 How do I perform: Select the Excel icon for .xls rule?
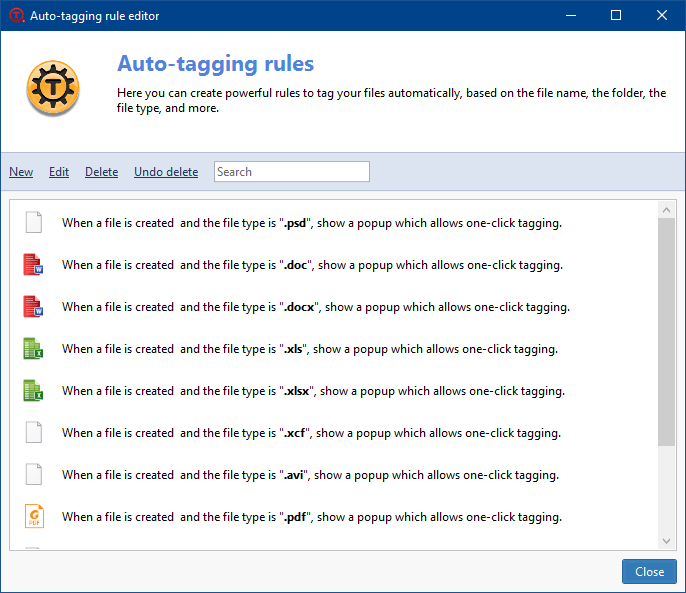pos(34,349)
